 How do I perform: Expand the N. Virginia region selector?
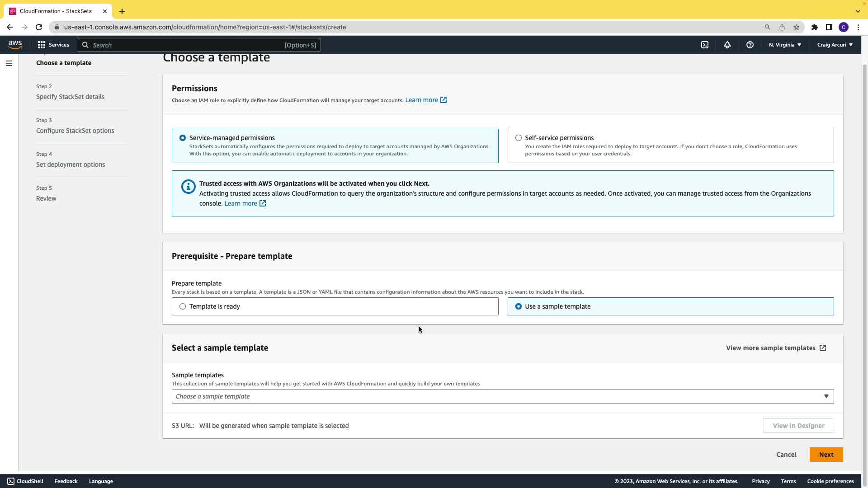click(x=785, y=45)
